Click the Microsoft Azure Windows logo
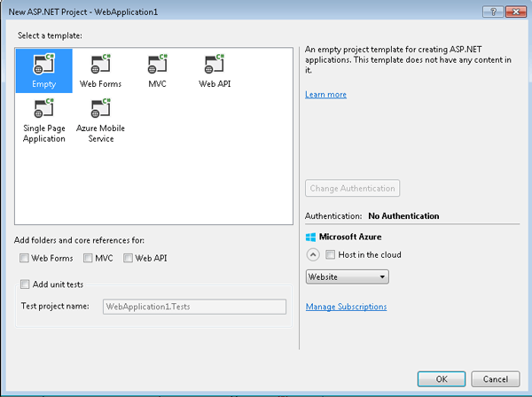Screen dimensions: 532x397 click(310, 237)
